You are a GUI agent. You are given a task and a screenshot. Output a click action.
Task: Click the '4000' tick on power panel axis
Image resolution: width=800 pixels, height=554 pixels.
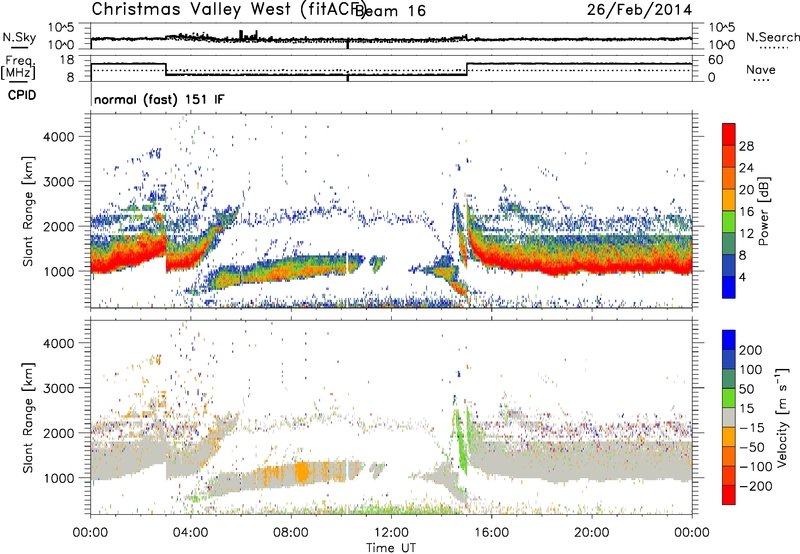[58, 137]
